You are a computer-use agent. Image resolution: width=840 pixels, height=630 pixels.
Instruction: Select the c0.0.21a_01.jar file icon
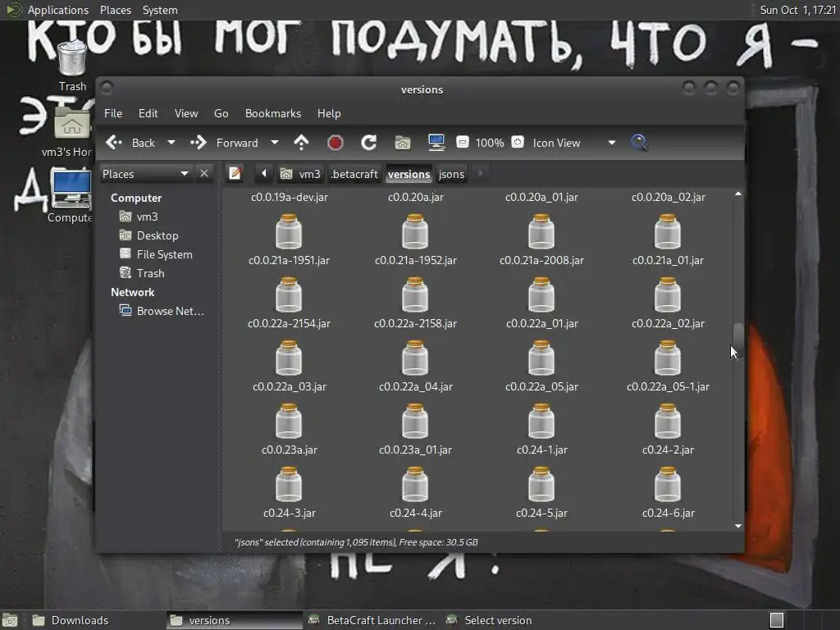[x=668, y=231]
